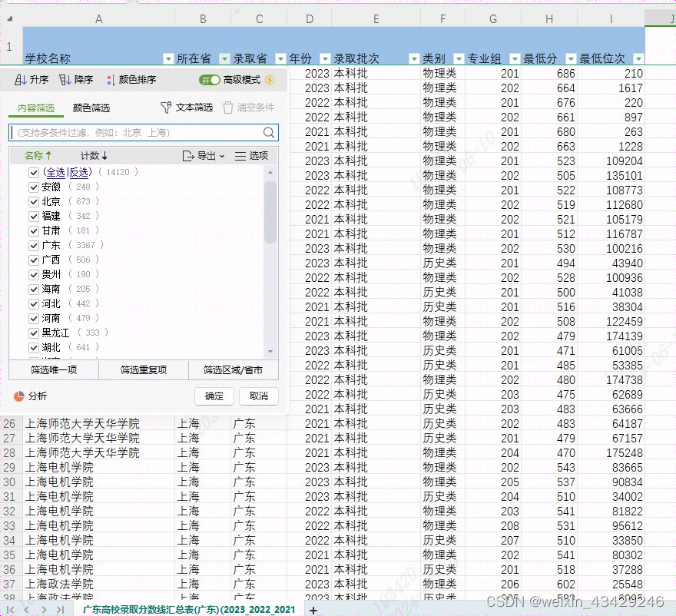Open 类别 column filter dropdown

click(459, 58)
